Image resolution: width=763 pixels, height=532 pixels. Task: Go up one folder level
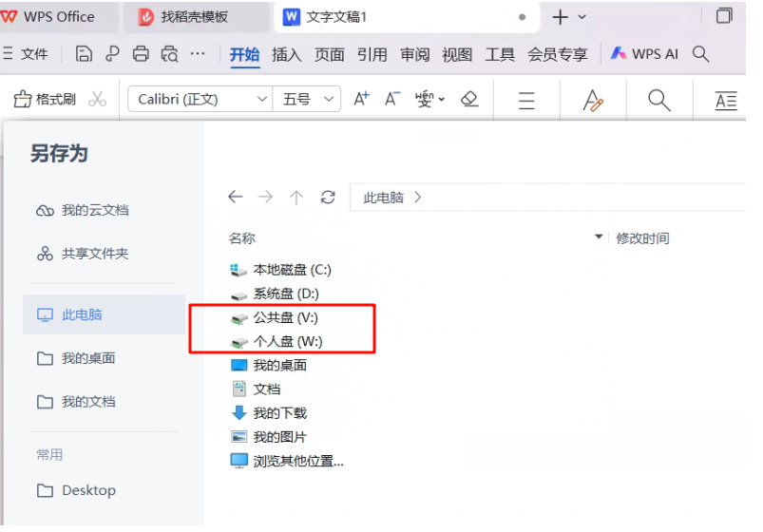click(296, 198)
